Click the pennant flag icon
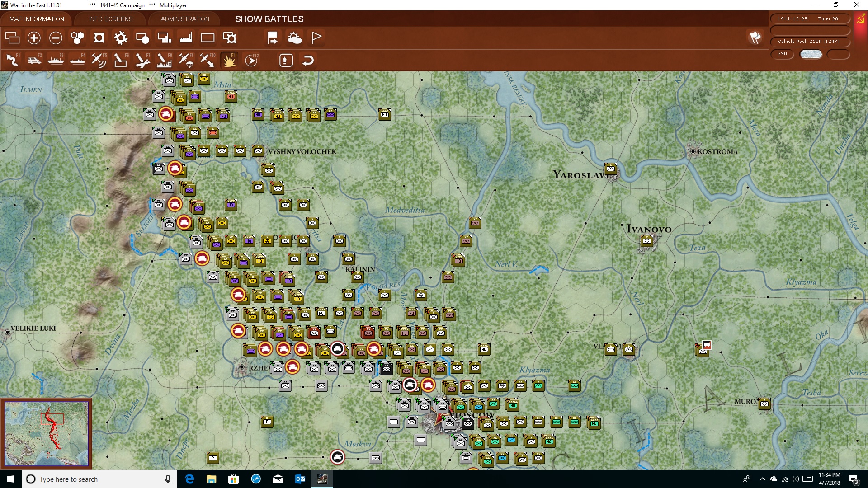 pyautogui.click(x=316, y=38)
